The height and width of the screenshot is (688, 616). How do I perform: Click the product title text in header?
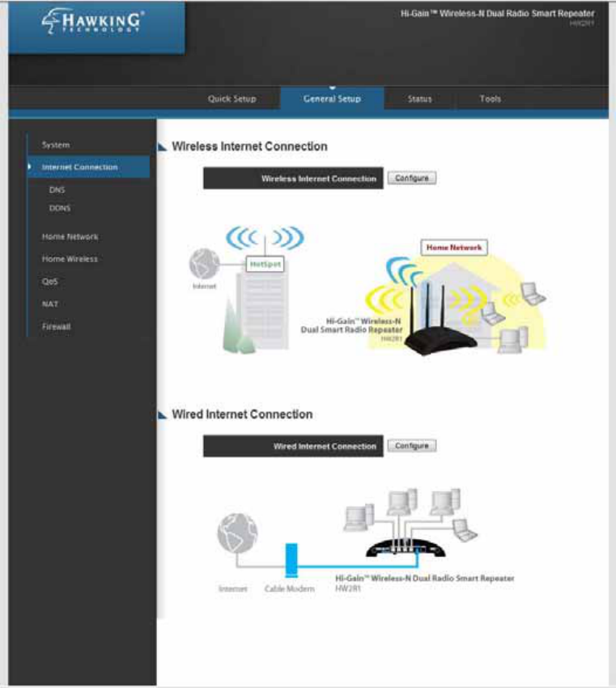point(498,14)
